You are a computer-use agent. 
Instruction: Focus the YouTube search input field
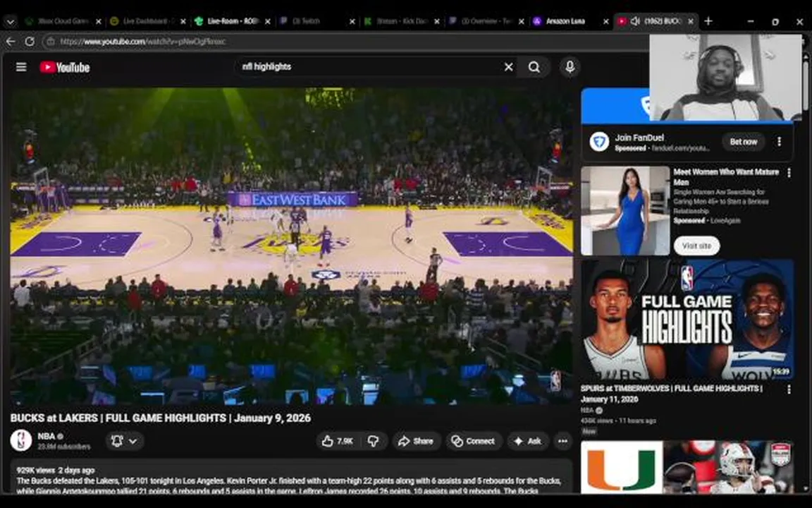click(x=369, y=67)
